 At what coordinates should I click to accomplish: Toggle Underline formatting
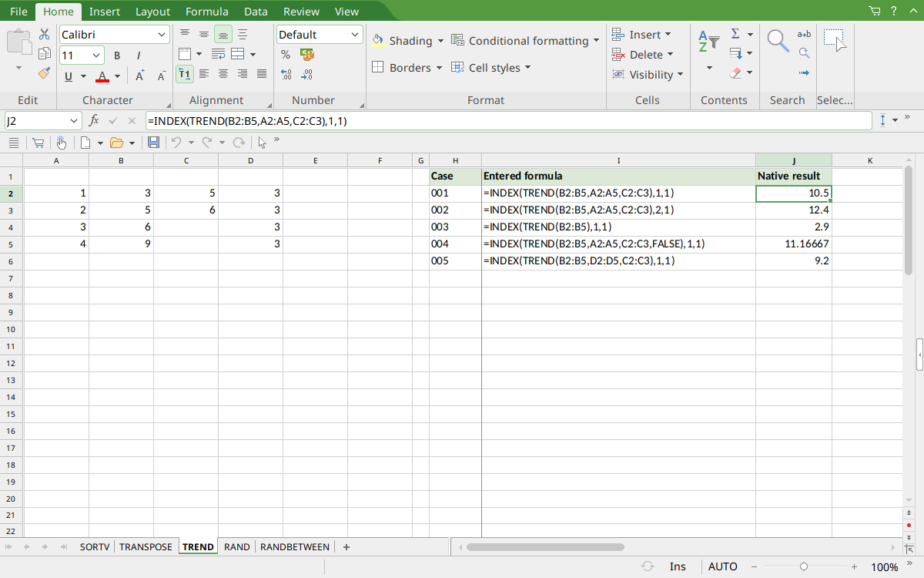coord(69,76)
